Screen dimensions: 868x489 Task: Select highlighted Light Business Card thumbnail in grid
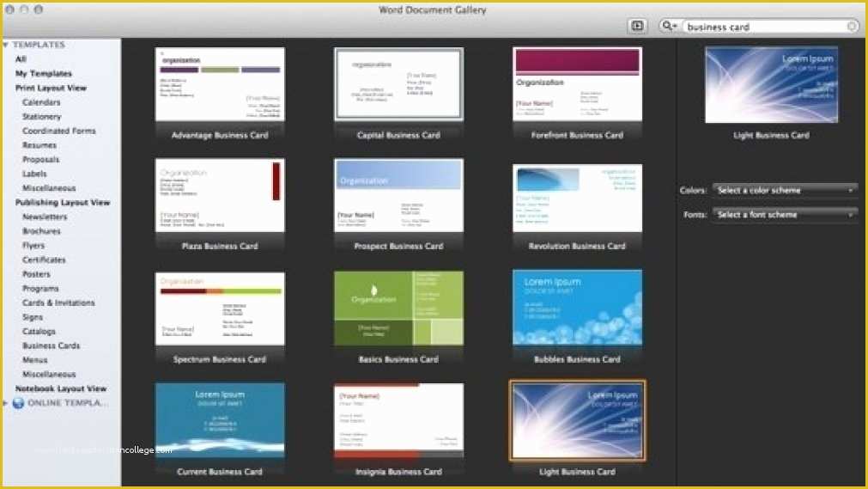point(577,421)
